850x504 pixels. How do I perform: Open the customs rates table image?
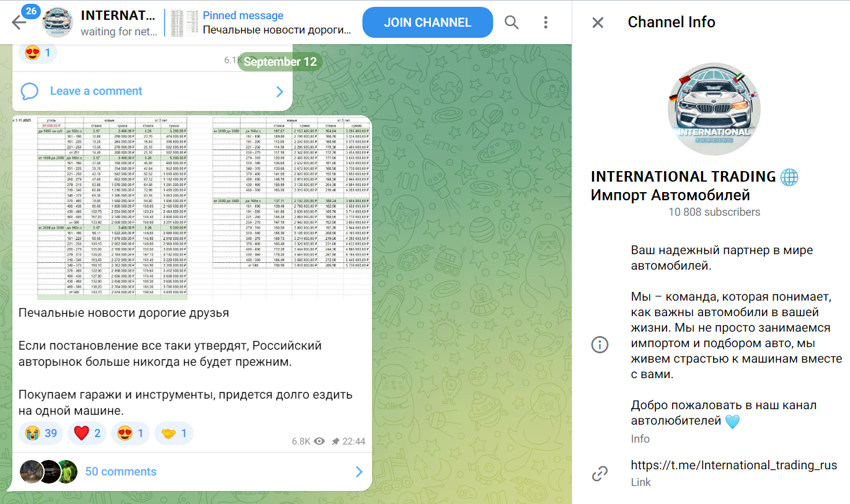pos(192,207)
